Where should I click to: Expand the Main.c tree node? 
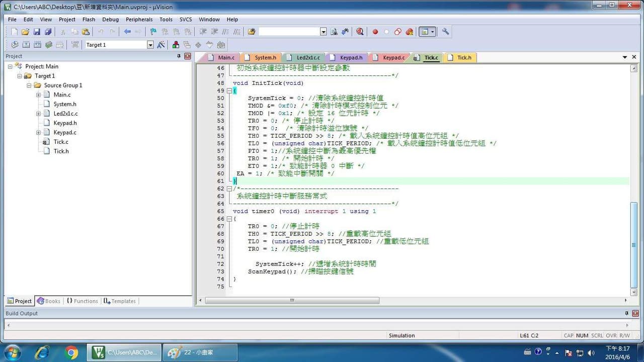tap(38, 95)
